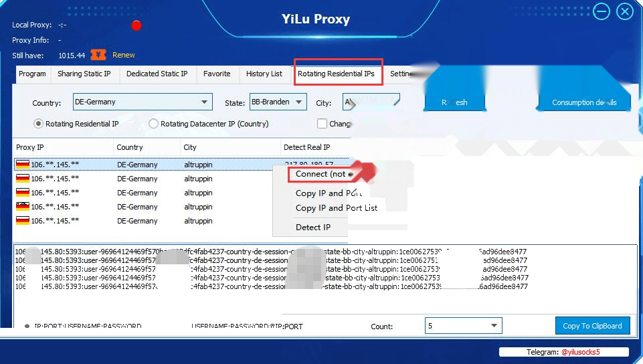Choose Detect IP from the context menu
643x364 pixels.
coord(313,227)
